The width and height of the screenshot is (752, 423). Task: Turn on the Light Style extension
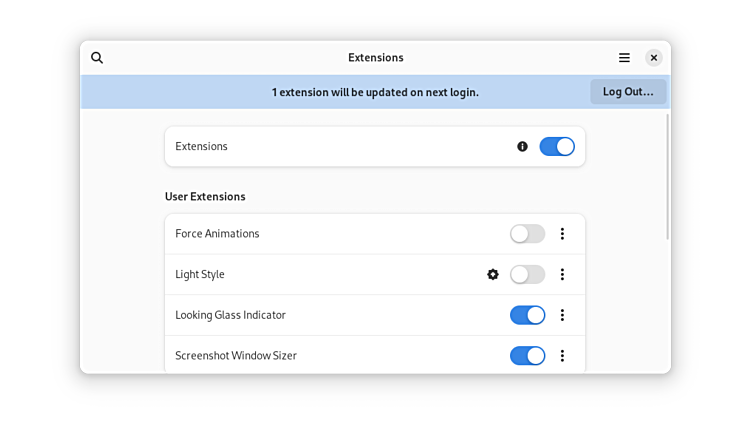click(527, 274)
